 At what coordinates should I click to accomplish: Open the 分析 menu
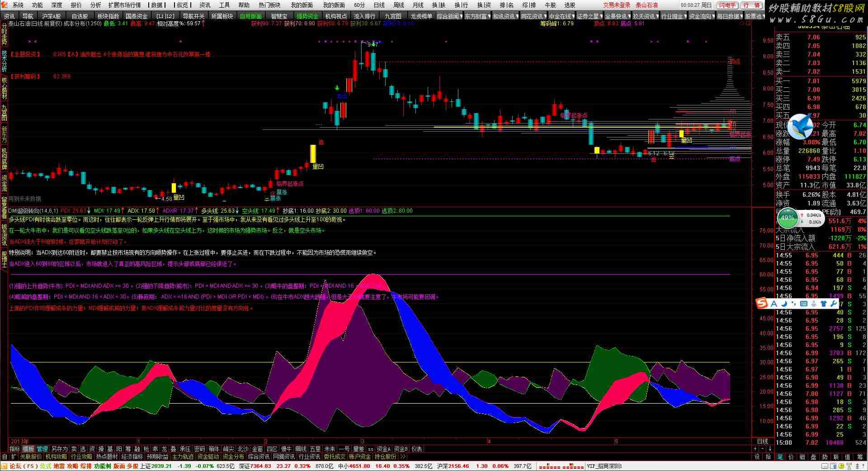click(95, 5)
